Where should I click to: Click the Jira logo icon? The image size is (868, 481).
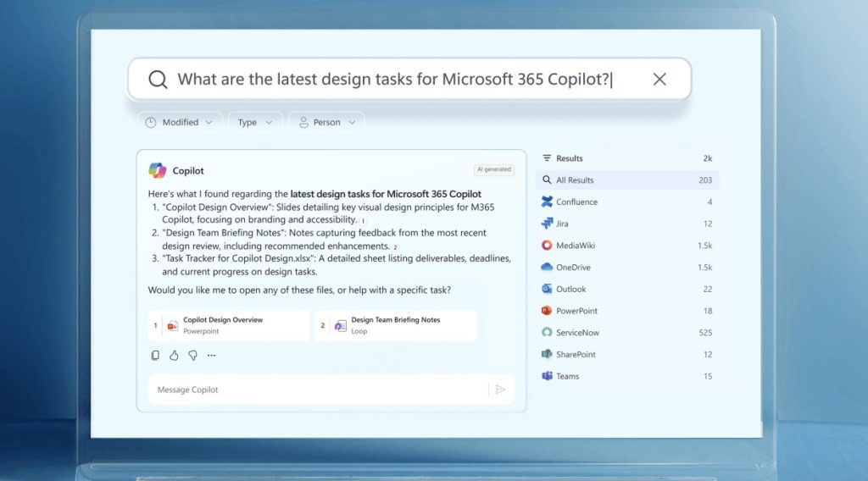click(547, 224)
